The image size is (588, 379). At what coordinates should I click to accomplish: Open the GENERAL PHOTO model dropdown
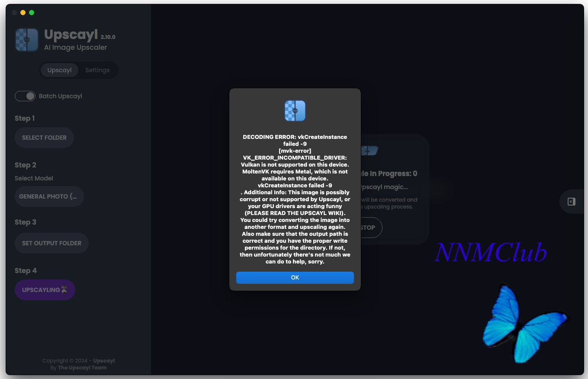point(49,196)
